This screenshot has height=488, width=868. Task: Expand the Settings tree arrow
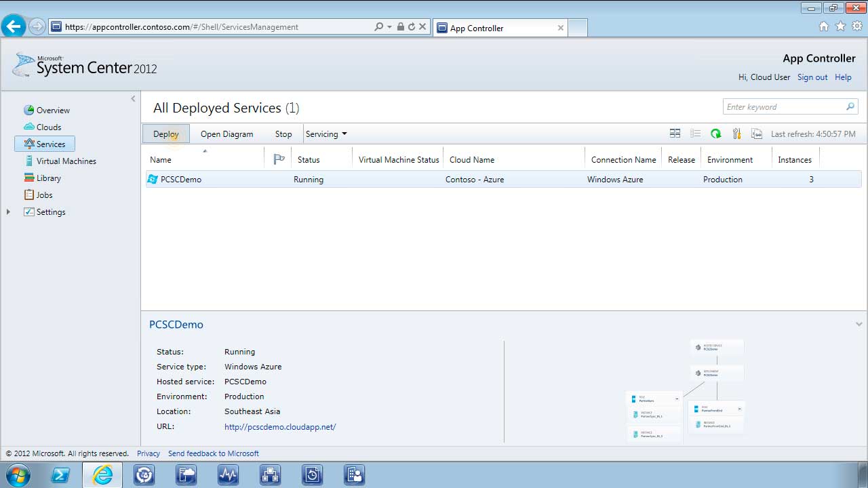click(x=8, y=212)
